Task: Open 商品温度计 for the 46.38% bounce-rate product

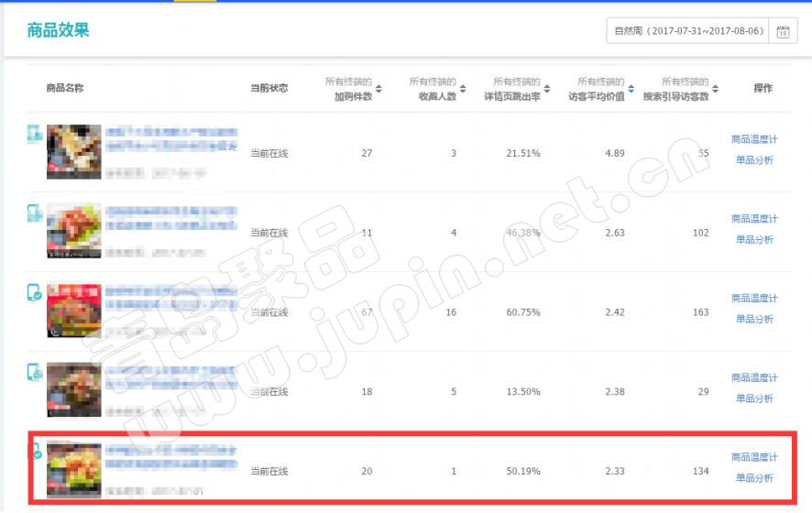Action: (x=754, y=219)
